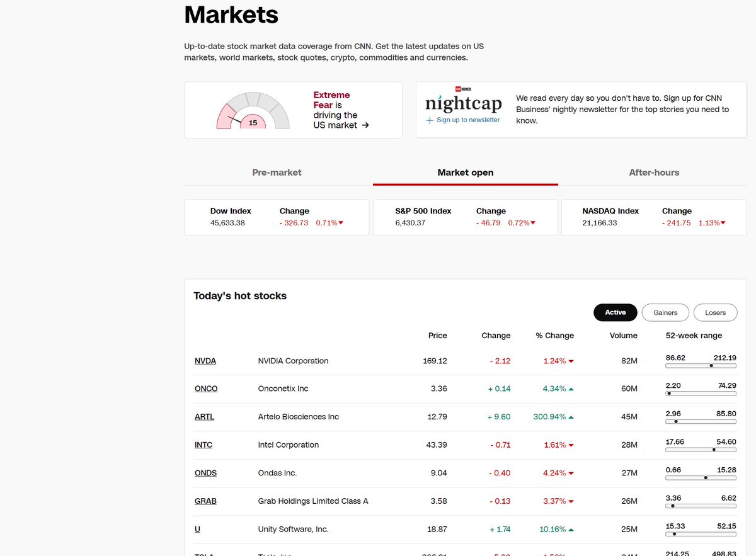
Task: Select the Market open tab
Action: click(x=466, y=172)
